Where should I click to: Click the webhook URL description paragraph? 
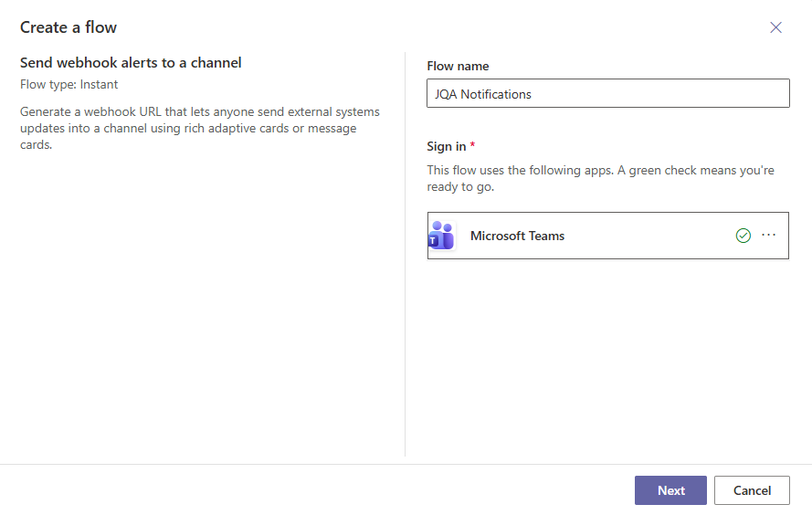[199, 128]
